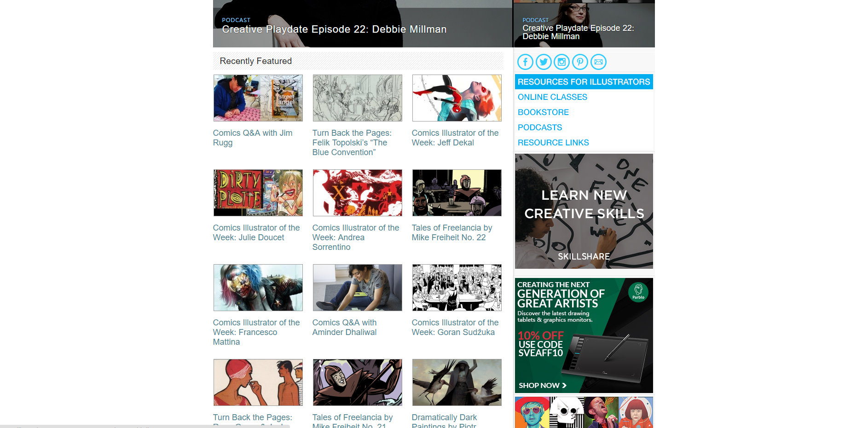868x428 pixels.
Task: Open Goran Sudžuka illustrator article link
Action: coord(455,327)
